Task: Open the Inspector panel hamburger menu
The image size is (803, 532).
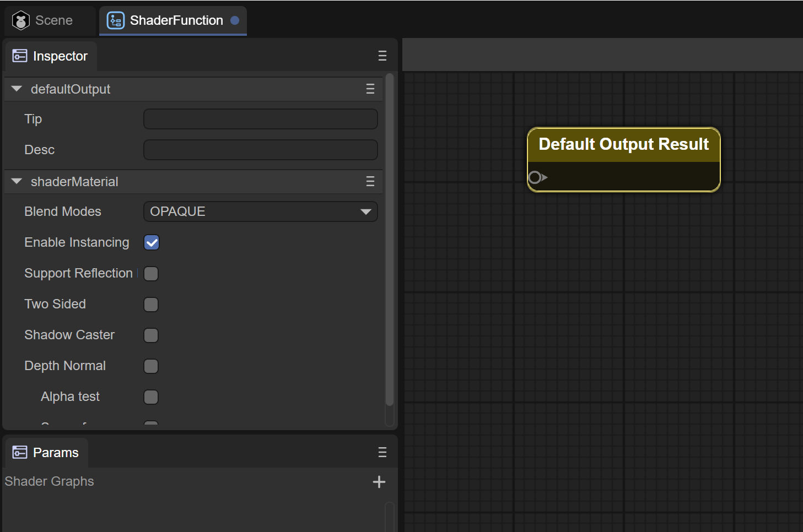Action: tap(382, 56)
